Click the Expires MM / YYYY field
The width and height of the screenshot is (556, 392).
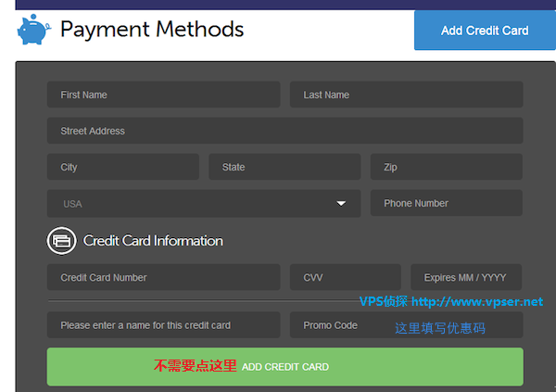coord(466,277)
